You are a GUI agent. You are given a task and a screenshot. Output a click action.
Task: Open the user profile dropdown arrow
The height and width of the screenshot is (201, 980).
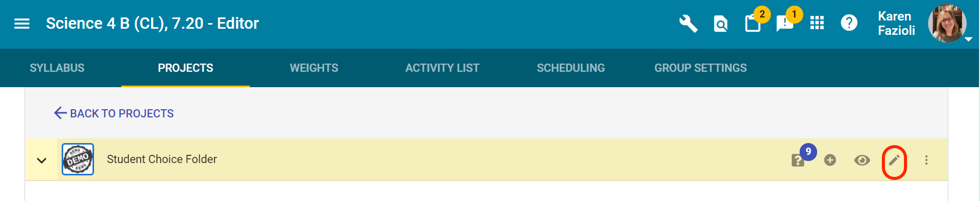969,39
